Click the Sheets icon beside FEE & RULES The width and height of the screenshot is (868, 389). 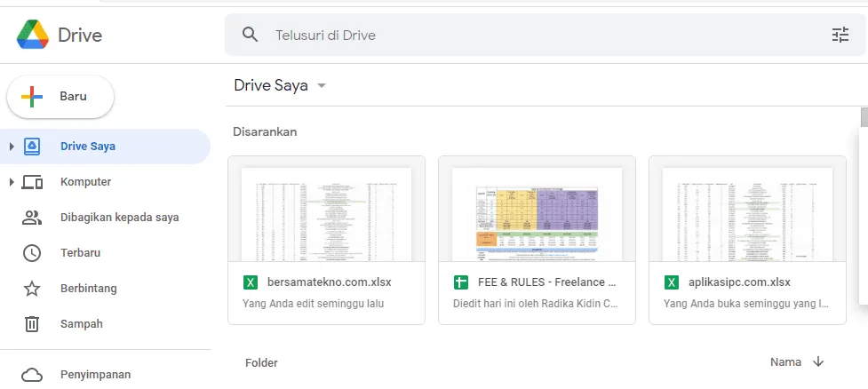point(460,282)
